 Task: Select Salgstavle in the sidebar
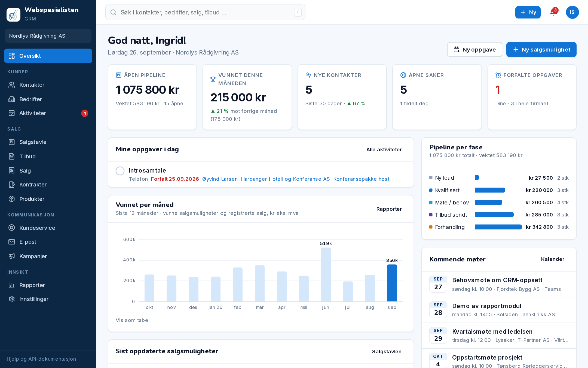pyautogui.click(x=48, y=142)
